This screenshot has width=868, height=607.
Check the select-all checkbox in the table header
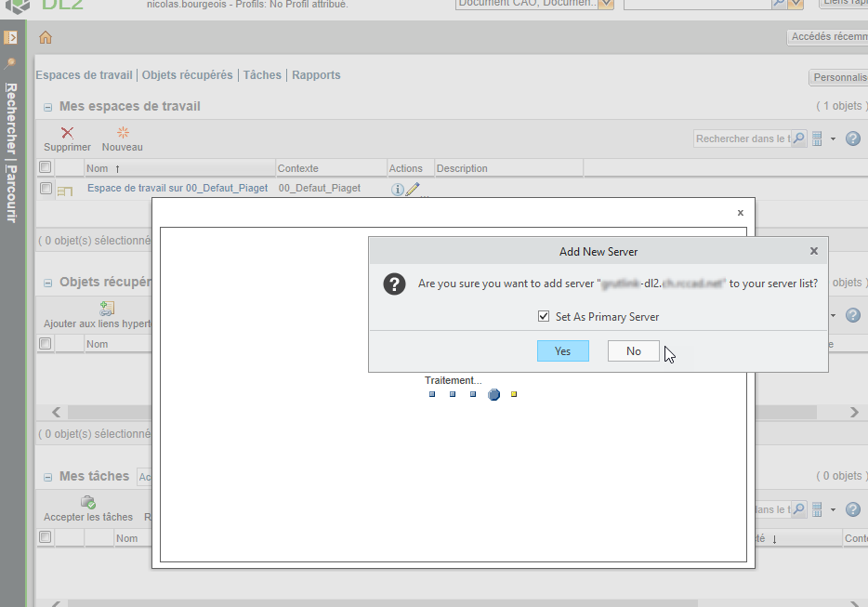point(45,167)
